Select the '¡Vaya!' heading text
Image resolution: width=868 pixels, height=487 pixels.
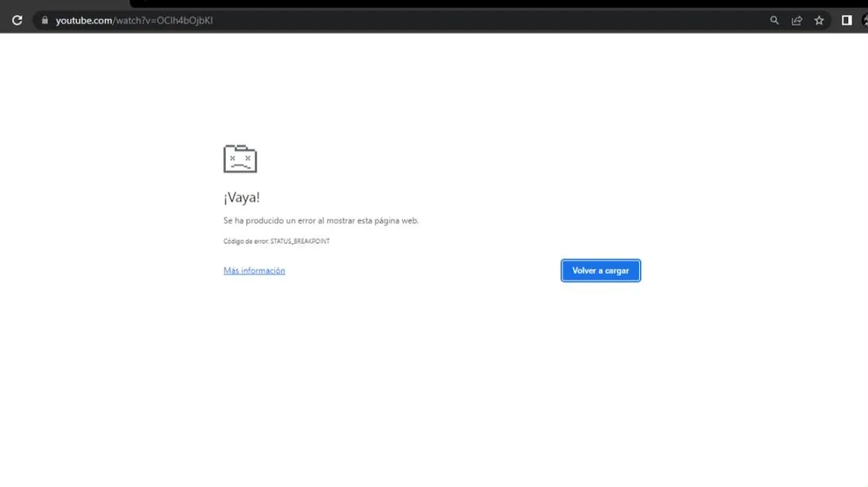[x=241, y=198]
